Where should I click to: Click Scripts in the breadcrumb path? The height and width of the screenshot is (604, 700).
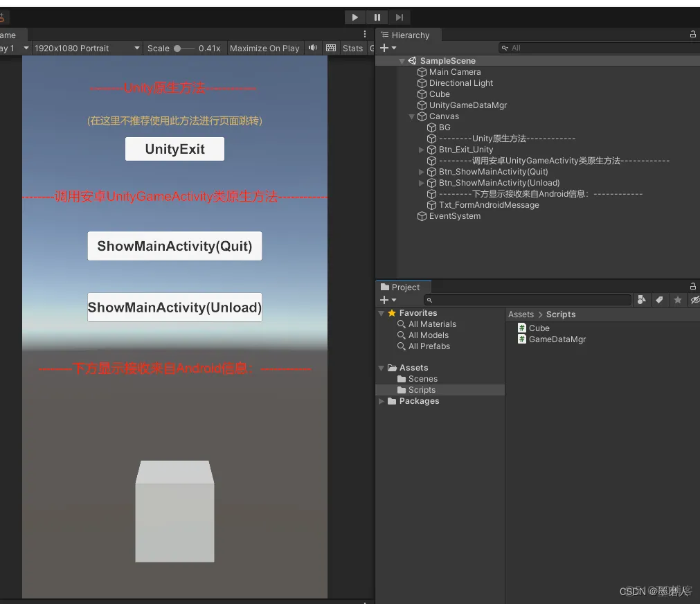[561, 314]
